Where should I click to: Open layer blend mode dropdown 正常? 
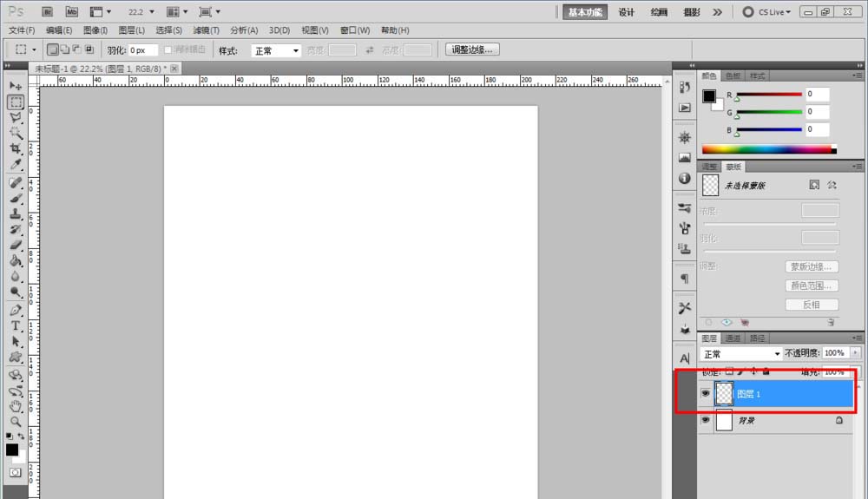pyautogui.click(x=740, y=353)
